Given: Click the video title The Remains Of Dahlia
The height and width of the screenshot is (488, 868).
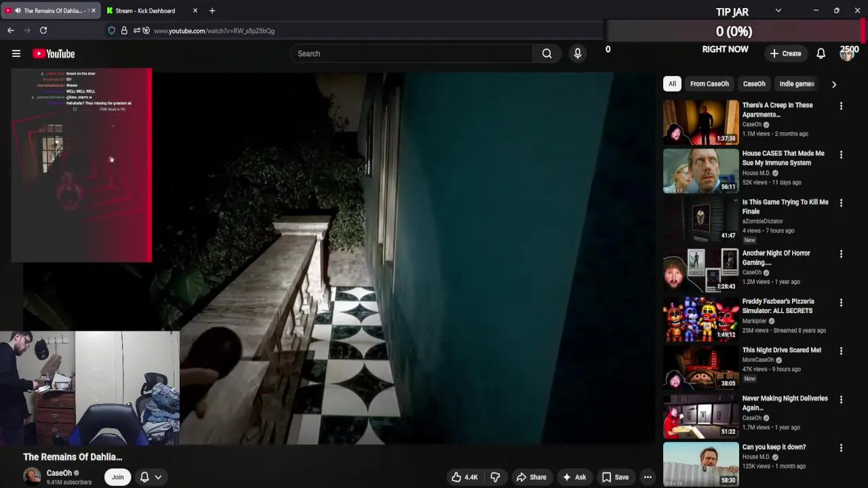Looking at the screenshot, I should click(x=73, y=457).
